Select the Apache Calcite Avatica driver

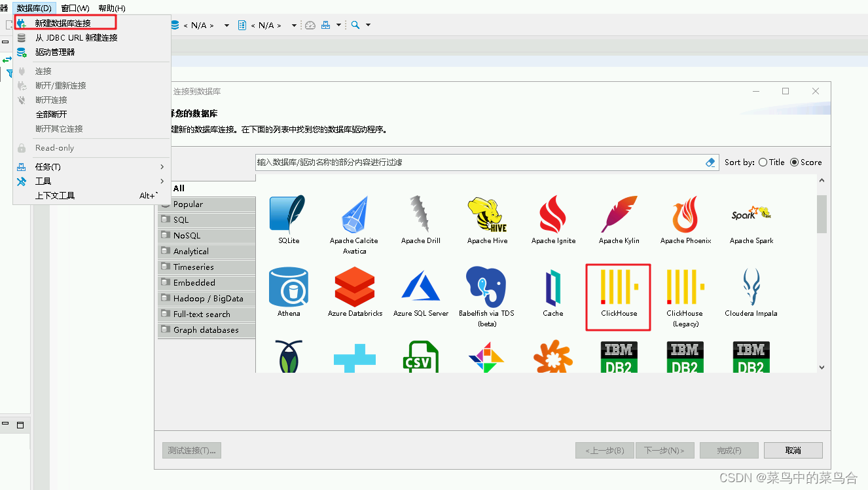(x=354, y=225)
